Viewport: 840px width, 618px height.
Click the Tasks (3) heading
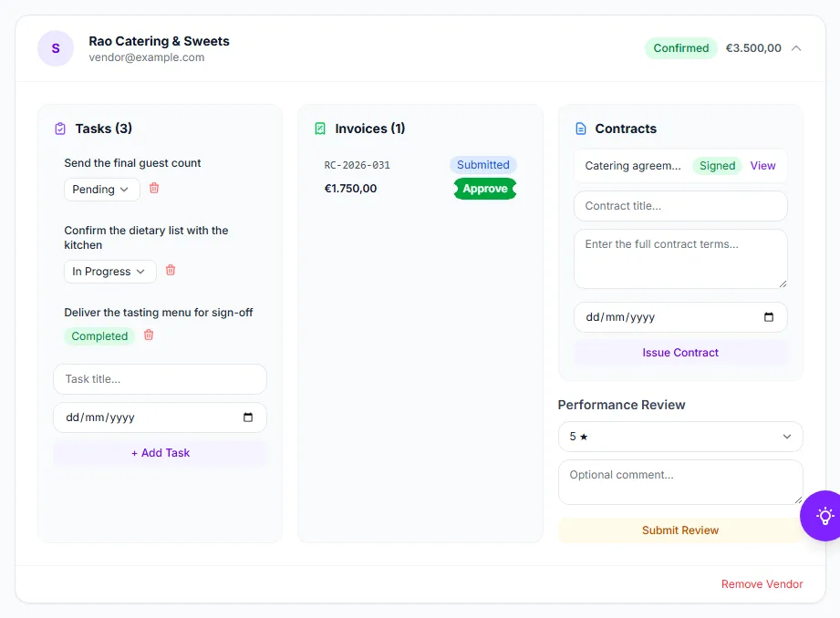tap(103, 129)
